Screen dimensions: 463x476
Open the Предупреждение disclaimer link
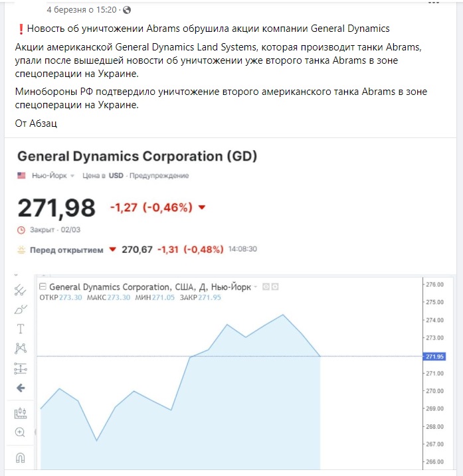pos(159,175)
